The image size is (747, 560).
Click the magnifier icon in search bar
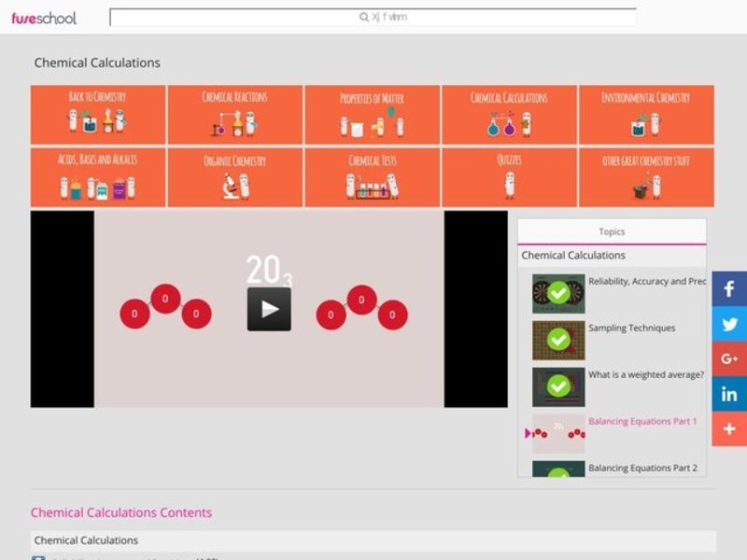pos(363,17)
